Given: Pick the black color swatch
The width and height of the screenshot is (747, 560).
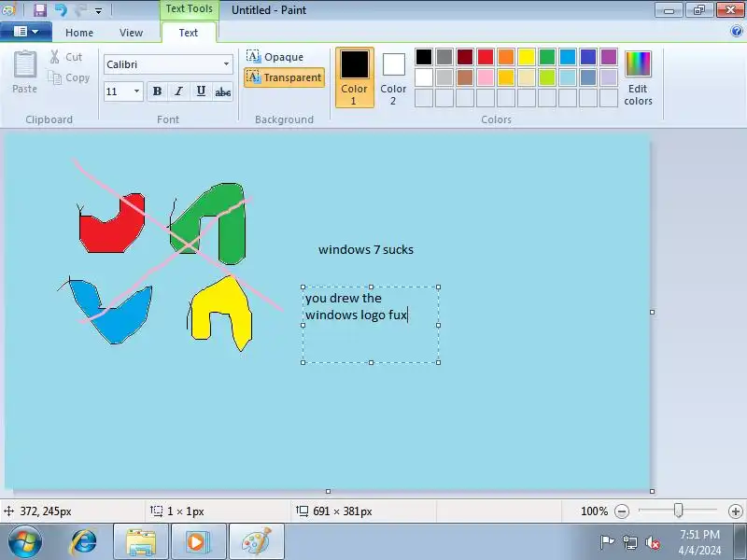Looking at the screenshot, I should point(424,57).
